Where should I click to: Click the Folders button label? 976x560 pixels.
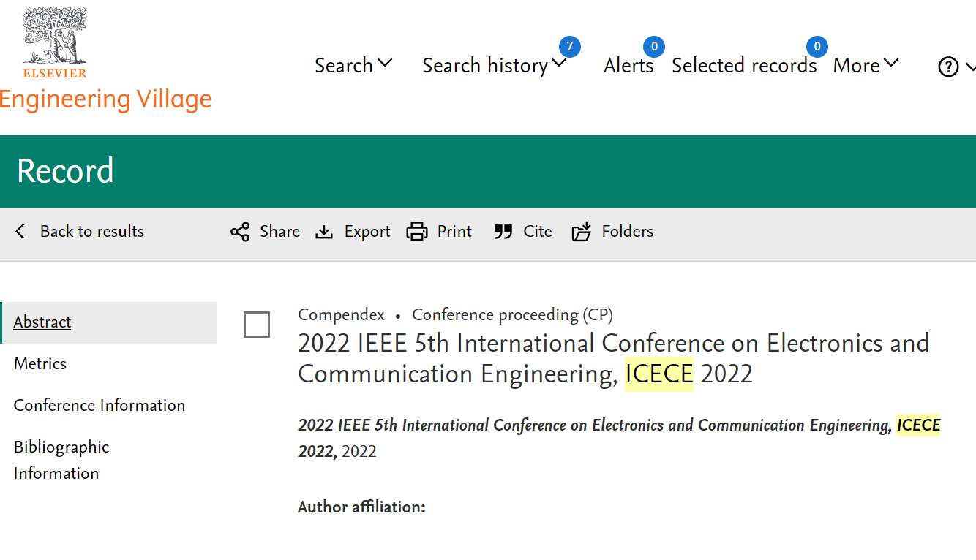point(628,232)
